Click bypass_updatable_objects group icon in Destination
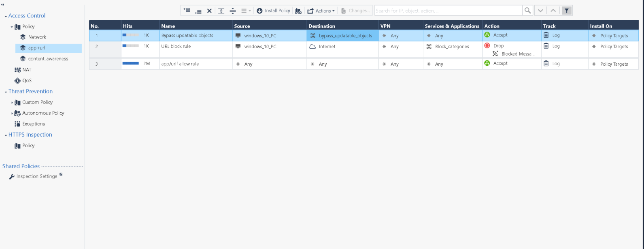Screen dimensions: 644x249 [313, 36]
